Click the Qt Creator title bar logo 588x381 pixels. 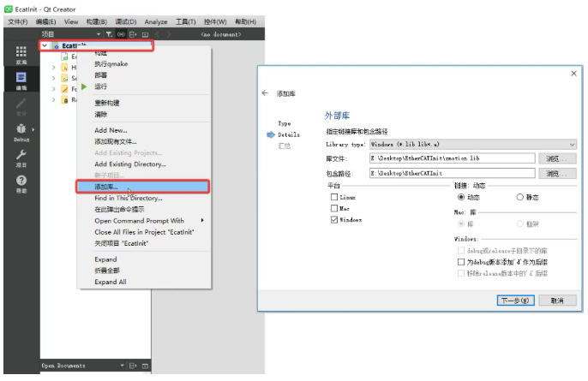(x=9, y=9)
